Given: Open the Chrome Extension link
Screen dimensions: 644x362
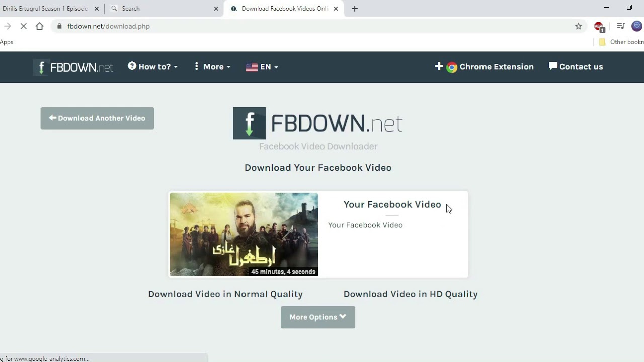Looking at the screenshot, I should pyautogui.click(x=484, y=67).
